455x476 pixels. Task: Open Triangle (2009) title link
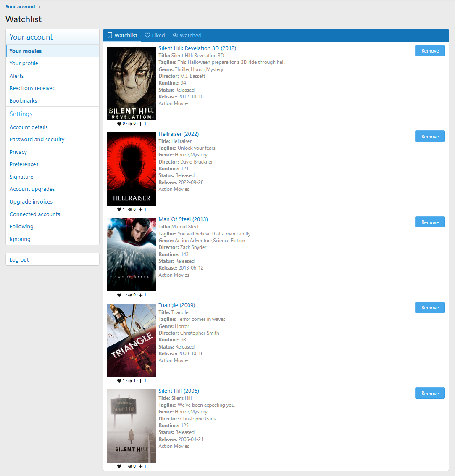177,305
